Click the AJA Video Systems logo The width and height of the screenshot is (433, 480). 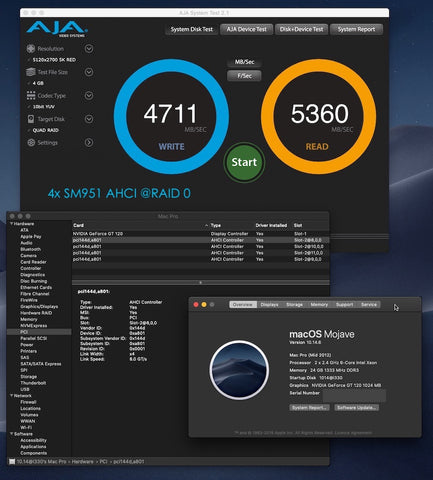57,29
